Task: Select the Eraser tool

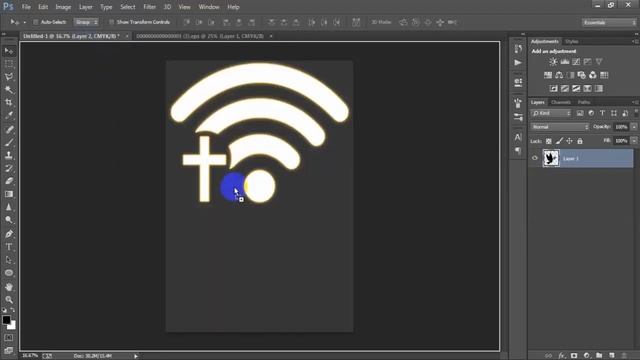Action: click(x=9, y=181)
